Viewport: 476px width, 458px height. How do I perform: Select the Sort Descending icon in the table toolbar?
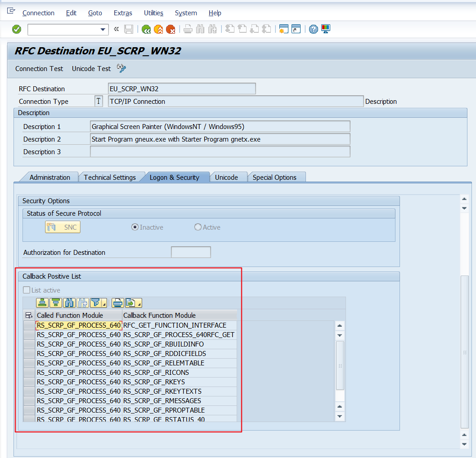(x=55, y=302)
